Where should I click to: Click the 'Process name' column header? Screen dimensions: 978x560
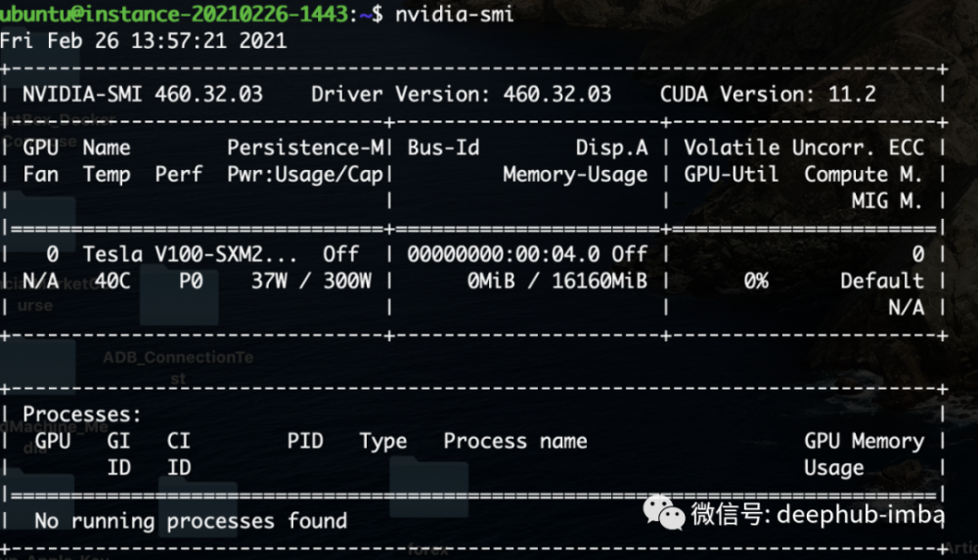pos(514,441)
